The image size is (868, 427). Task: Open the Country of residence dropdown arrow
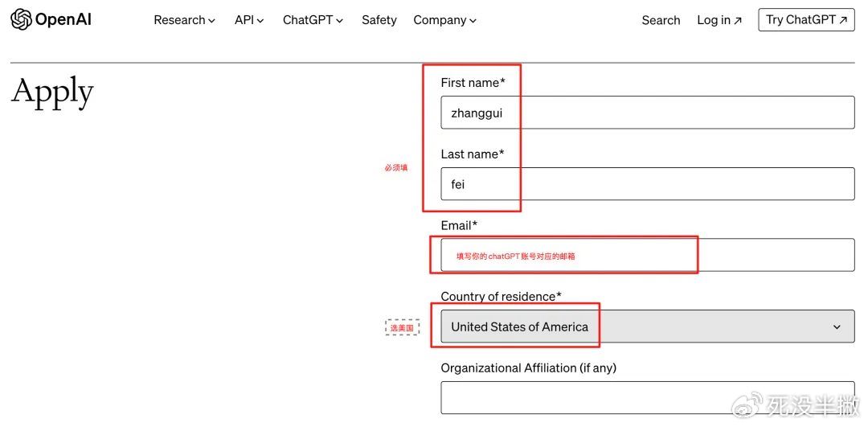click(x=837, y=326)
